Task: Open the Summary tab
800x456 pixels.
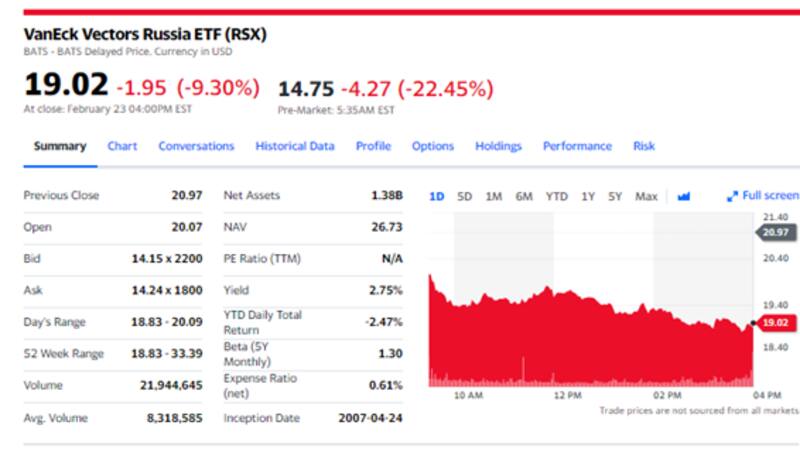Action: (60, 146)
